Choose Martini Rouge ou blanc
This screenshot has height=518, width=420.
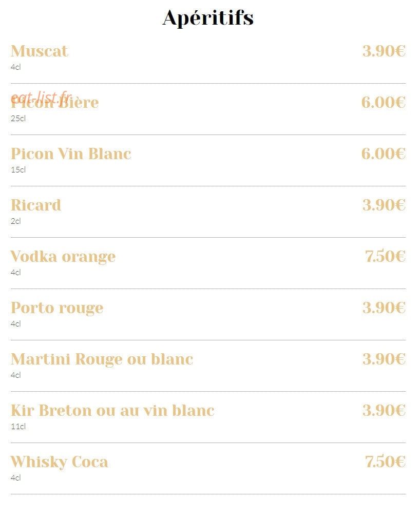click(102, 359)
